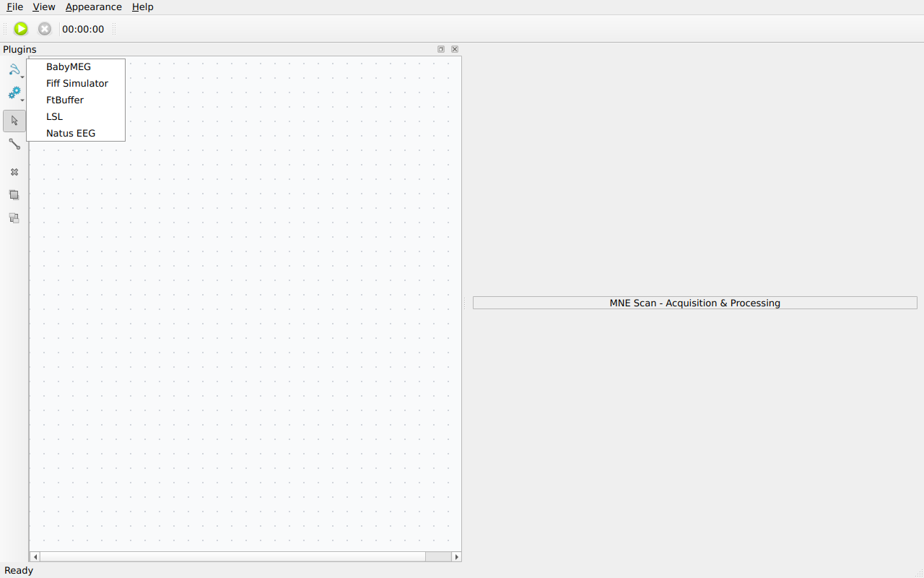This screenshot has width=924, height=578.
Task: Pick LSL in the plugin menu
Action: point(76,117)
